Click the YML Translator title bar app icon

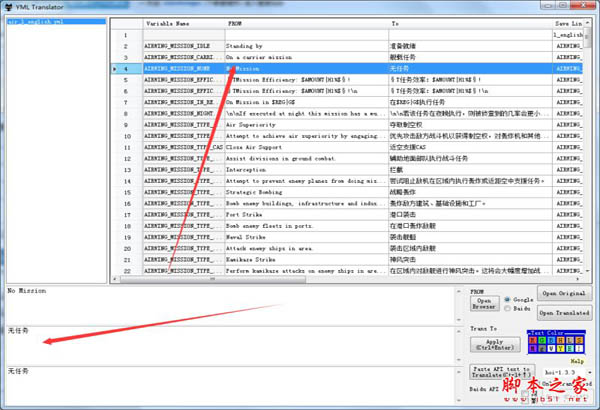(8, 7)
